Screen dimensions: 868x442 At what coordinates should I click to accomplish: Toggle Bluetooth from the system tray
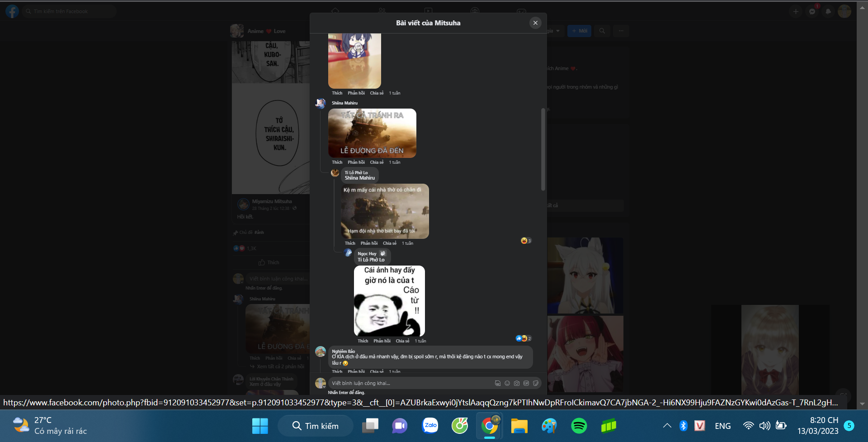click(684, 426)
